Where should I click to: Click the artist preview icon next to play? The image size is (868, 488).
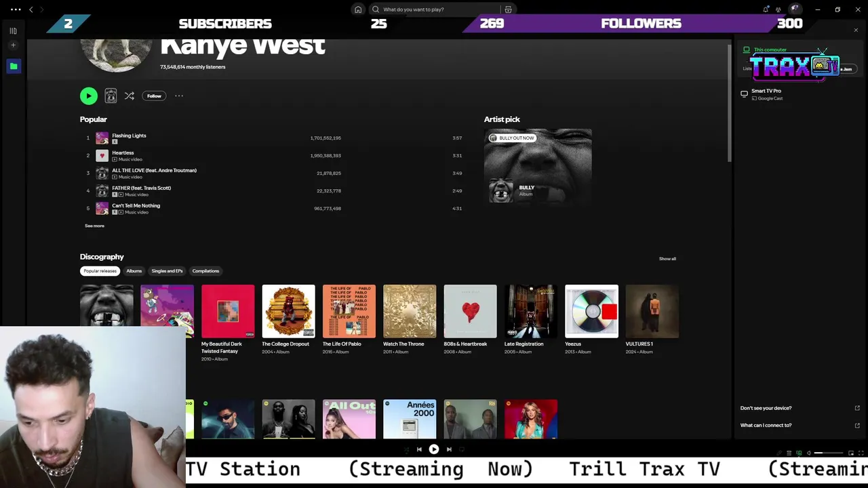click(x=111, y=96)
